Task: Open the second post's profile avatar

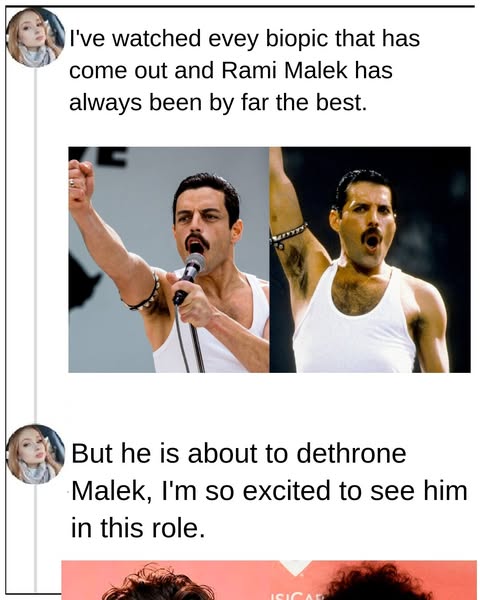Action: point(36,454)
